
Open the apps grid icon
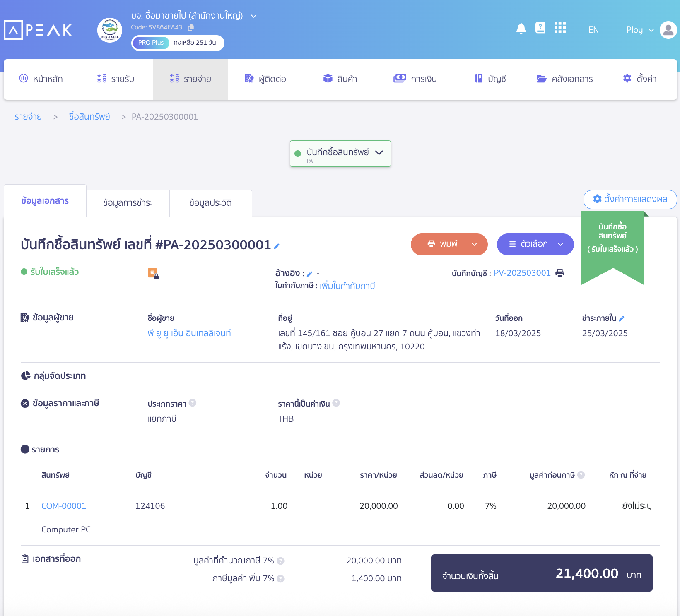[x=560, y=28]
